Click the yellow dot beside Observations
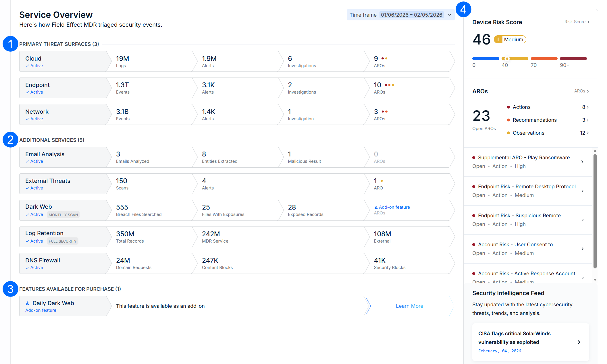The height and width of the screenshot is (364, 607). click(x=508, y=133)
